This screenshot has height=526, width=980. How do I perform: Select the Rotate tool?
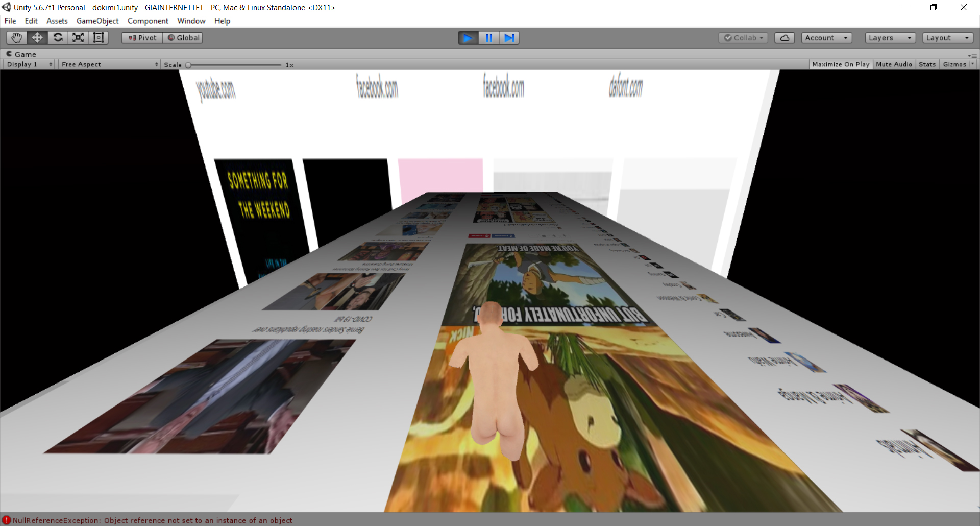(58, 38)
